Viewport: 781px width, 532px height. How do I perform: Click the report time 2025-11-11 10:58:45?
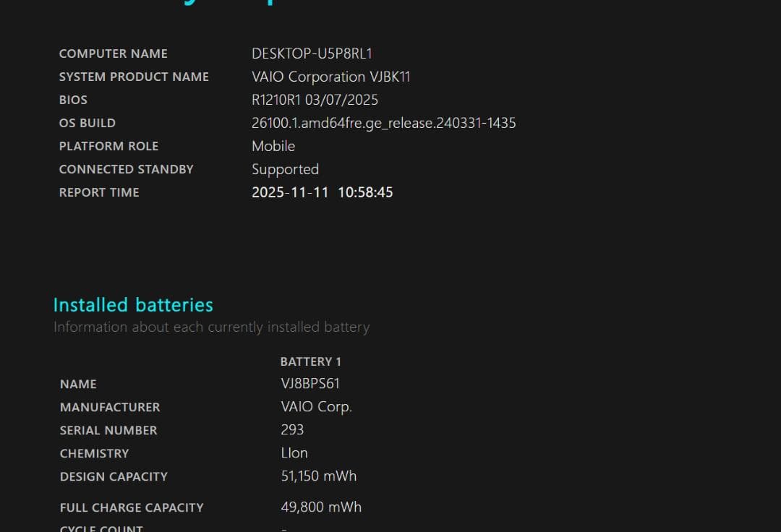click(x=322, y=192)
